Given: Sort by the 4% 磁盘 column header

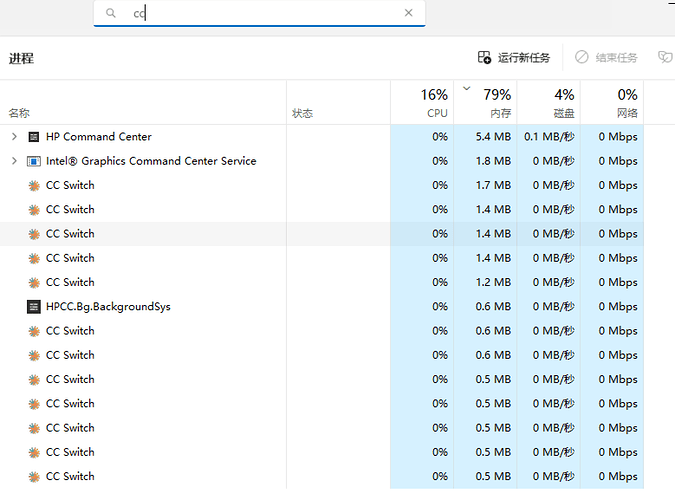Looking at the screenshot, I should pos(548,102).
